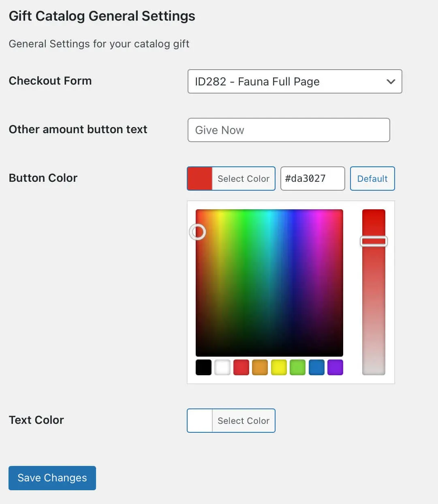This screenshot has width=438, height=504.
Task: Click the white Text Color preview swatch
Action: [200, 421]
